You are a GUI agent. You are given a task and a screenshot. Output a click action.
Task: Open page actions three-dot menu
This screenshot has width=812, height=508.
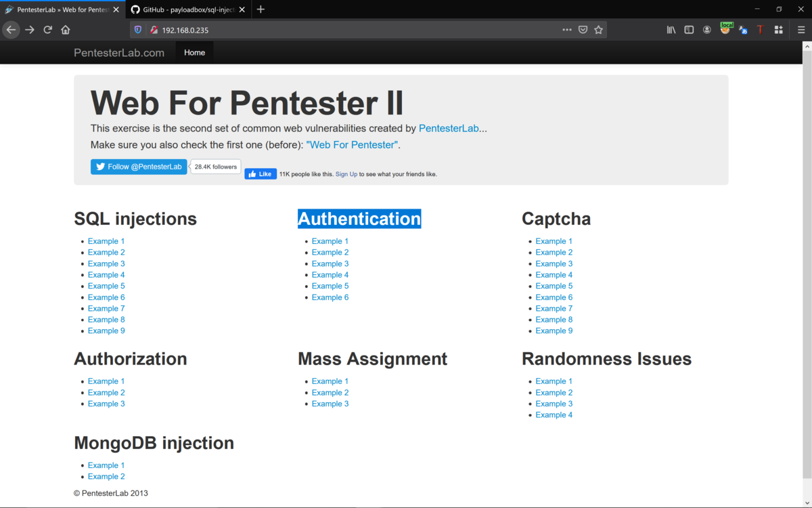pos(567,30)
